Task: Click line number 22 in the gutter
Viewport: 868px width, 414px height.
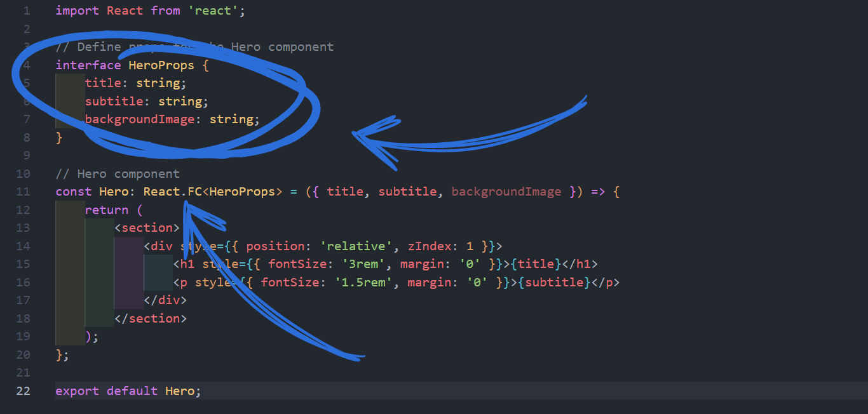Action: [x=23, y=391]
